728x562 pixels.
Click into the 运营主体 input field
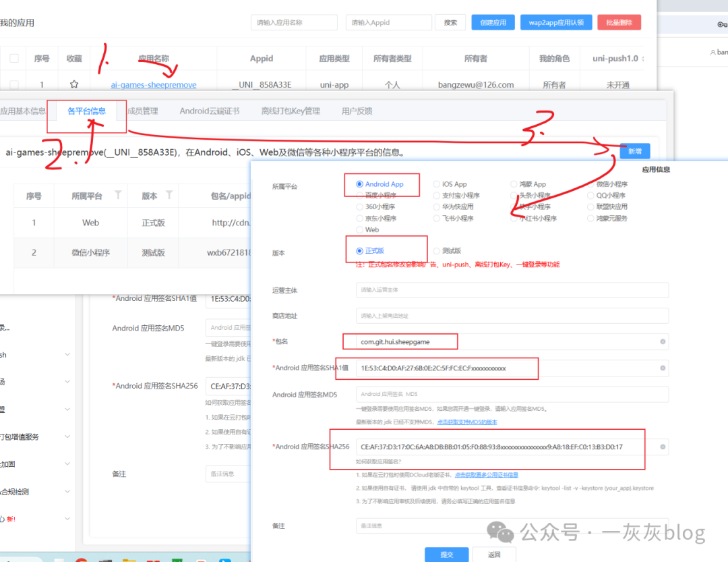click(512, 290)
